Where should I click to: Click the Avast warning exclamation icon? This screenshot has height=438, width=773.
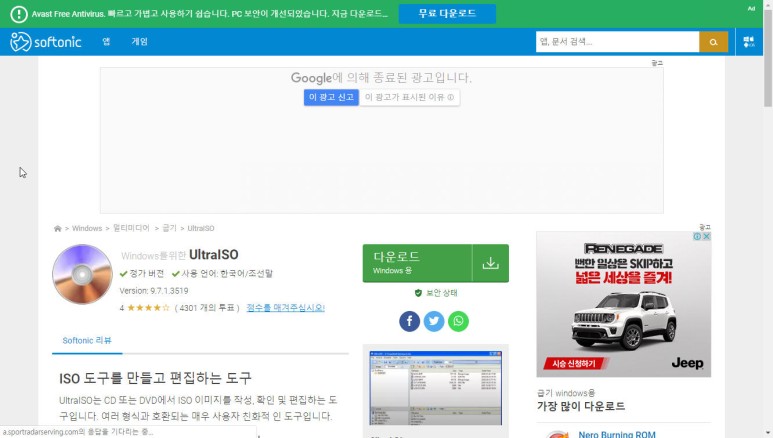click(19, 14)
